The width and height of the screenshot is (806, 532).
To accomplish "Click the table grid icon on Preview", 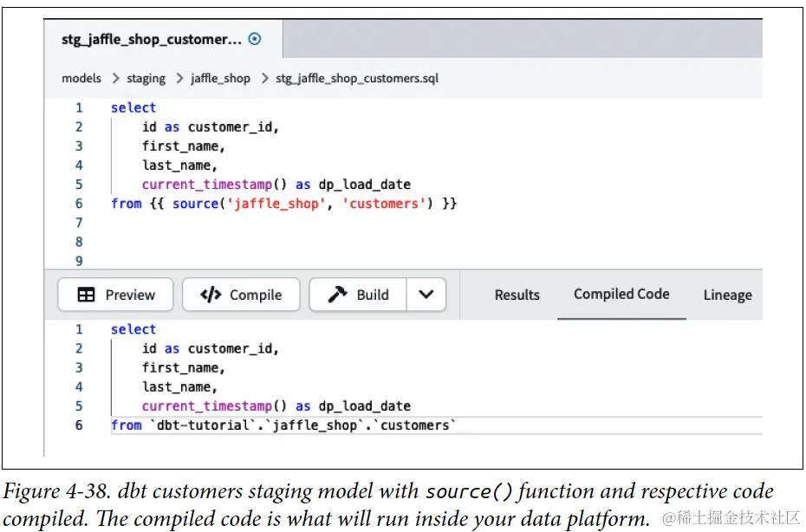I will (x=86, y=295).
